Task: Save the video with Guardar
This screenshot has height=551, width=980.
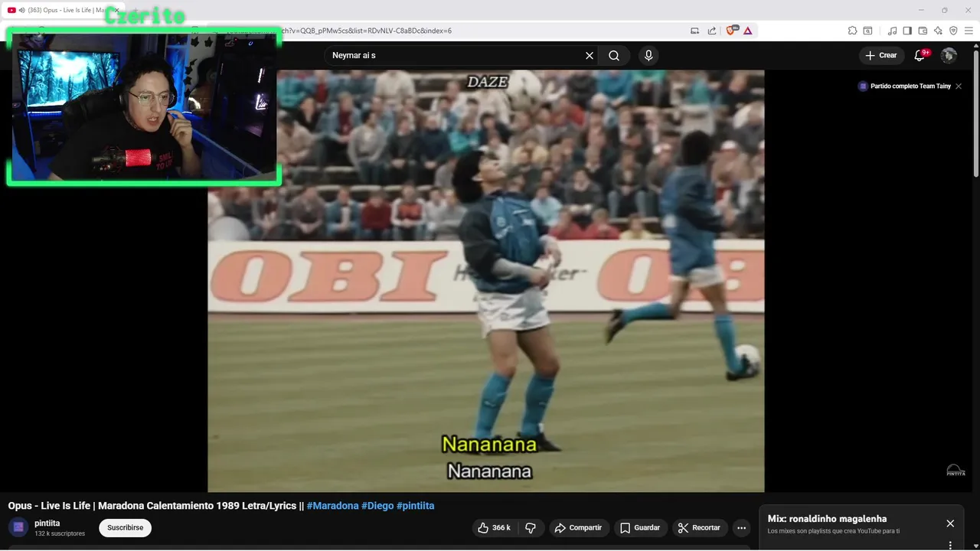Action: [x=640, y=528]
